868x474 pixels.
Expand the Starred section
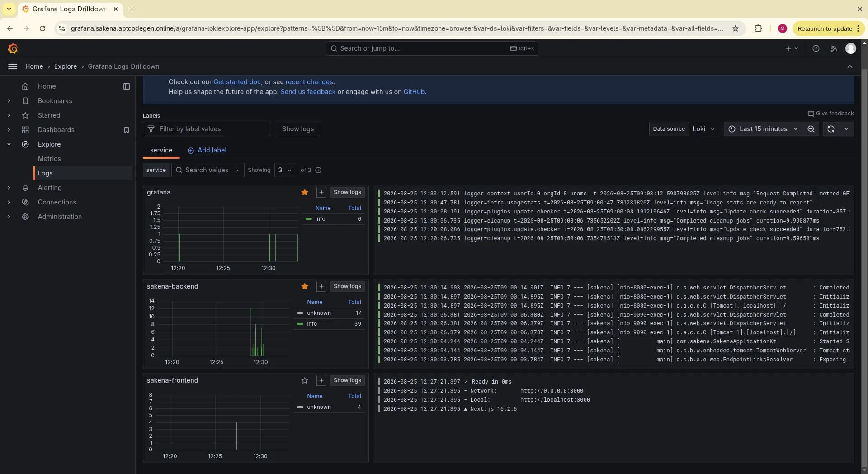[x=9, y=115]
